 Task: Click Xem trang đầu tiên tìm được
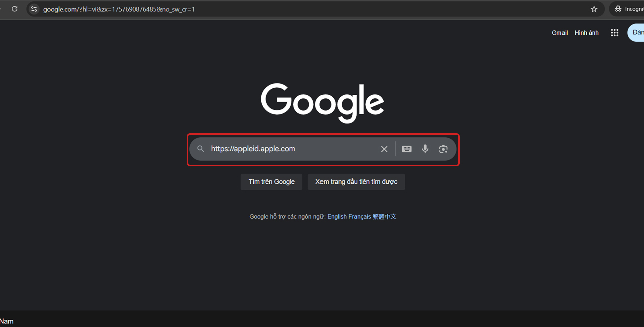[356, 182]
